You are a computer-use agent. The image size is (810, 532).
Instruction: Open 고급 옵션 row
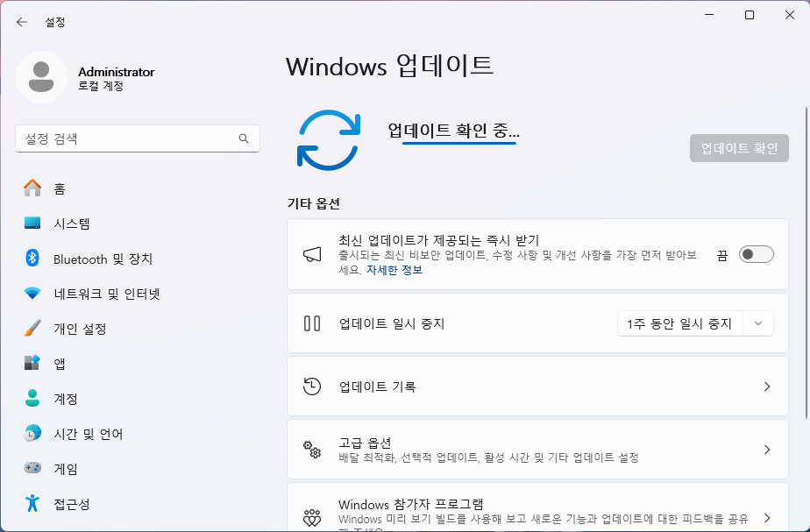pyautogui.click(x=537, y=450)
